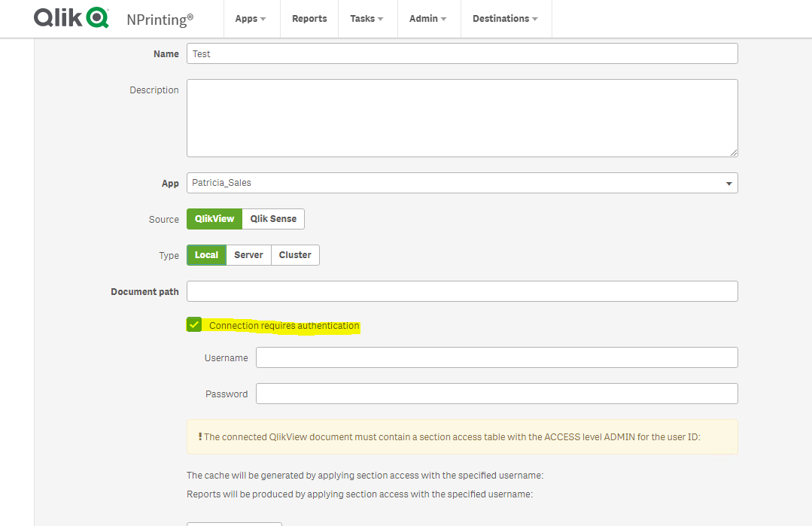Click 'Connection requires authentication' label
Viewport: 812px width, 526px height.
284,326
